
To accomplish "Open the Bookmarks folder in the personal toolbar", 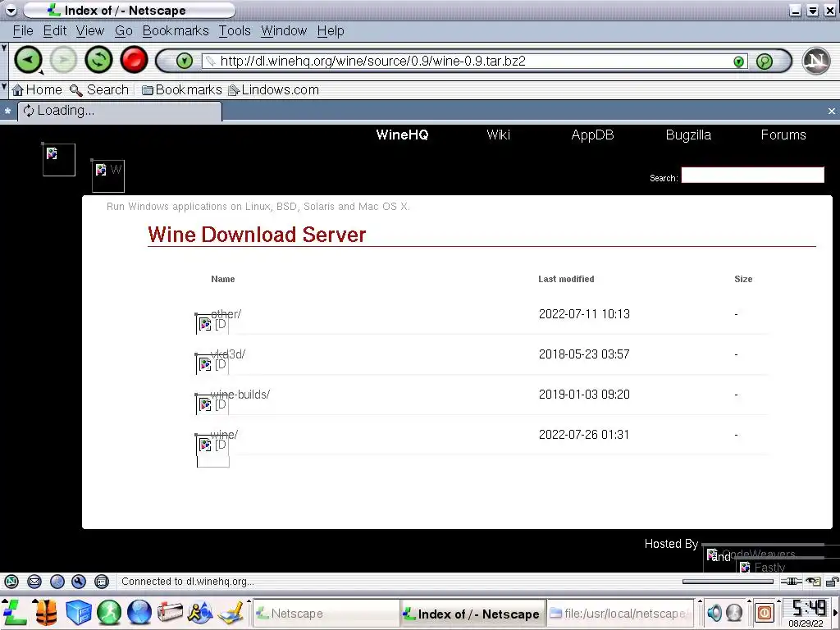I will pos(181,90).
